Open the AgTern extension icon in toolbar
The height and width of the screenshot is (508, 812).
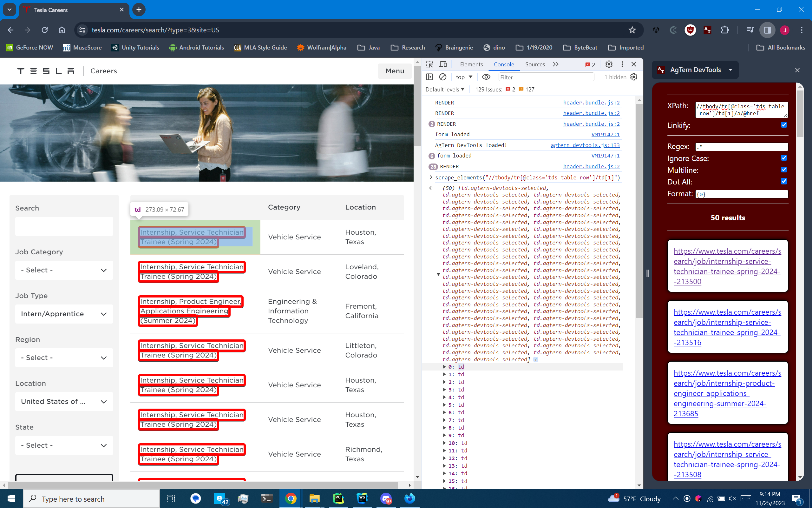coord(707,30)
